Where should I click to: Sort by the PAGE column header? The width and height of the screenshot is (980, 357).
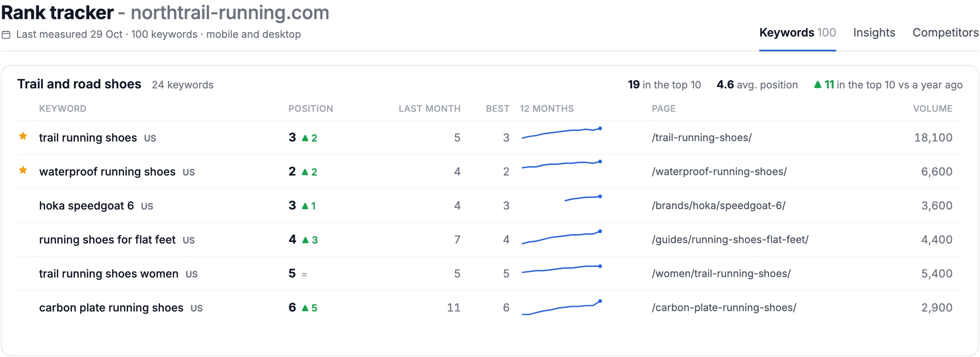664,109
